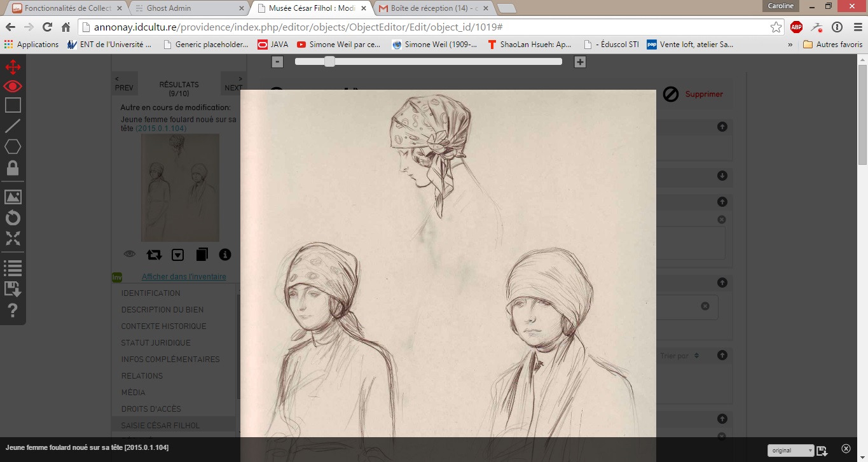
Task: Click the expand to fullscreen arrows icon
Action: point(13,239)
